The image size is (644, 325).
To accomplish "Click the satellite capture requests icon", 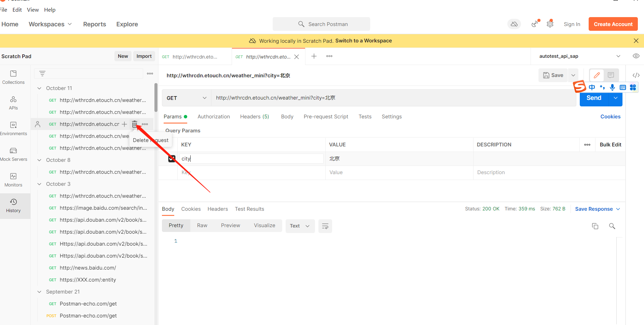I will [x=535, y=24].
